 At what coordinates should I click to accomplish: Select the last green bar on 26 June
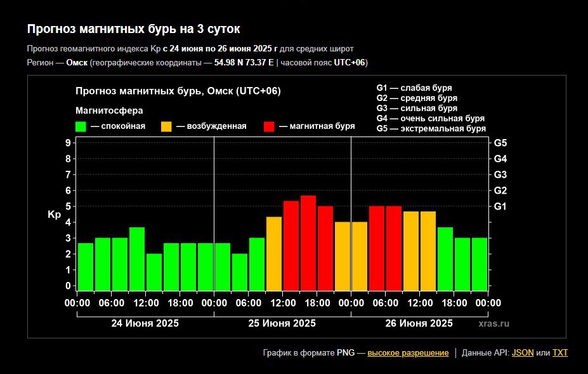[x=480, y=264]
